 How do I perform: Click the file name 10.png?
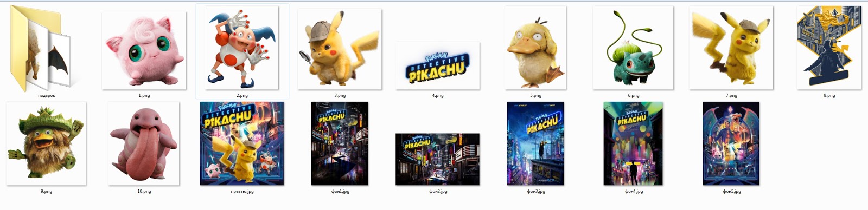click(144, 191)
